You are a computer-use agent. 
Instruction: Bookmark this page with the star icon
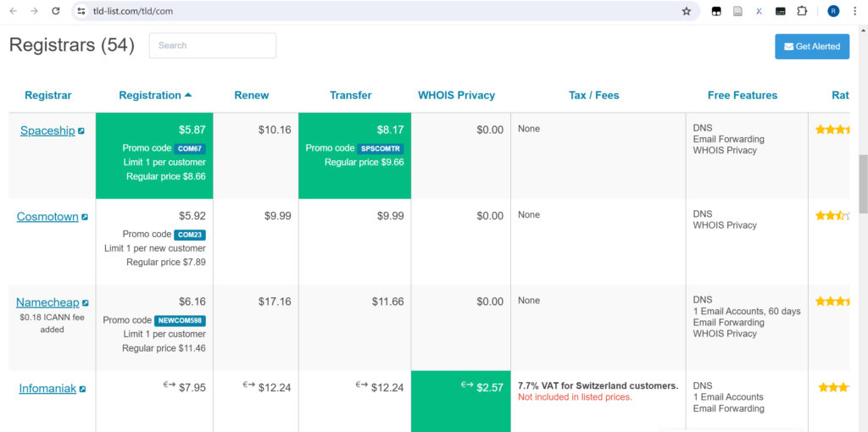(687, 11)
